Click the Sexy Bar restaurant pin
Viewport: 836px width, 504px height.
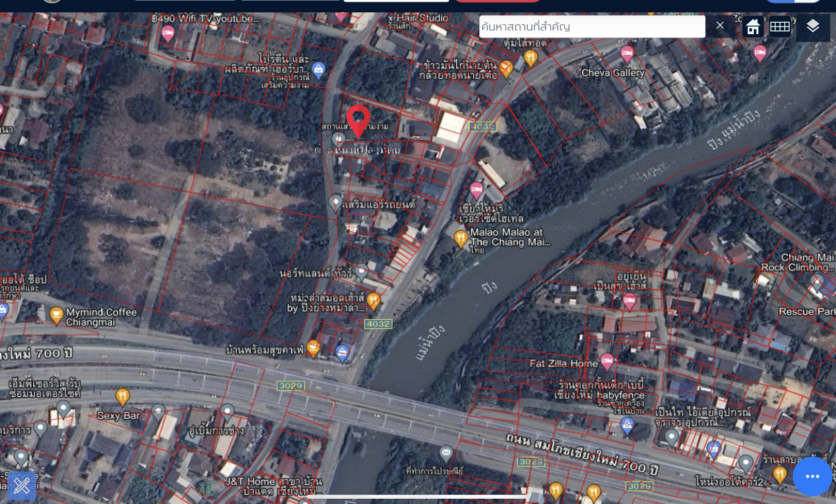[122, 397]
